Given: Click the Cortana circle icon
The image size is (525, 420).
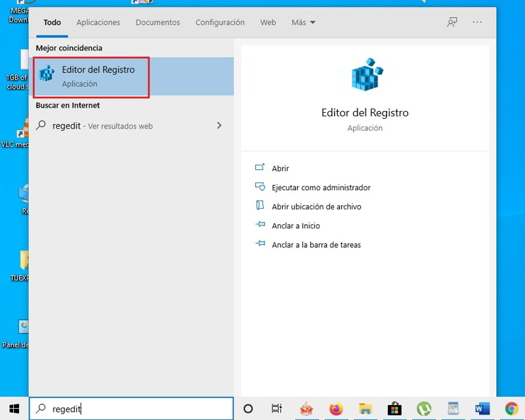Looking at the screenshot, I should coord(248,409).
